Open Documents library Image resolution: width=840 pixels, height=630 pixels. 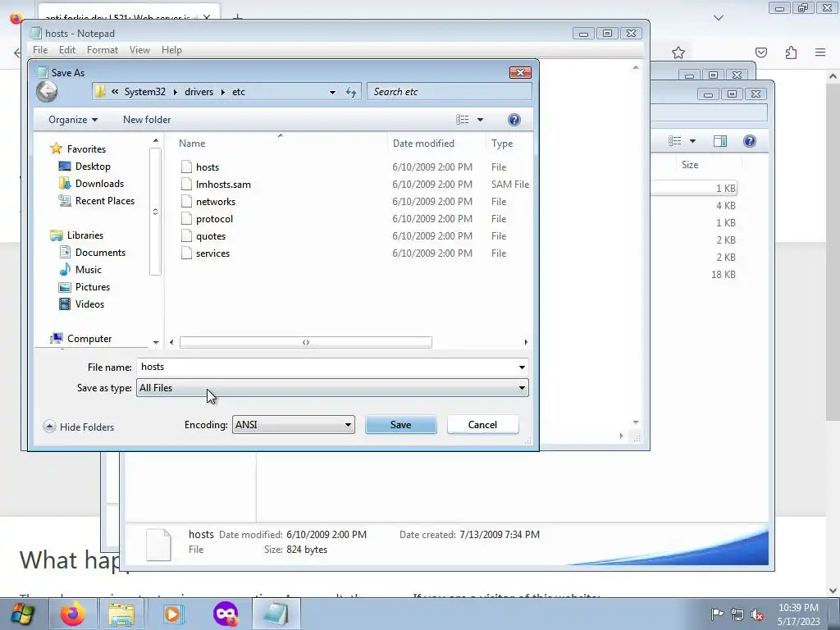tap(99, 253)
